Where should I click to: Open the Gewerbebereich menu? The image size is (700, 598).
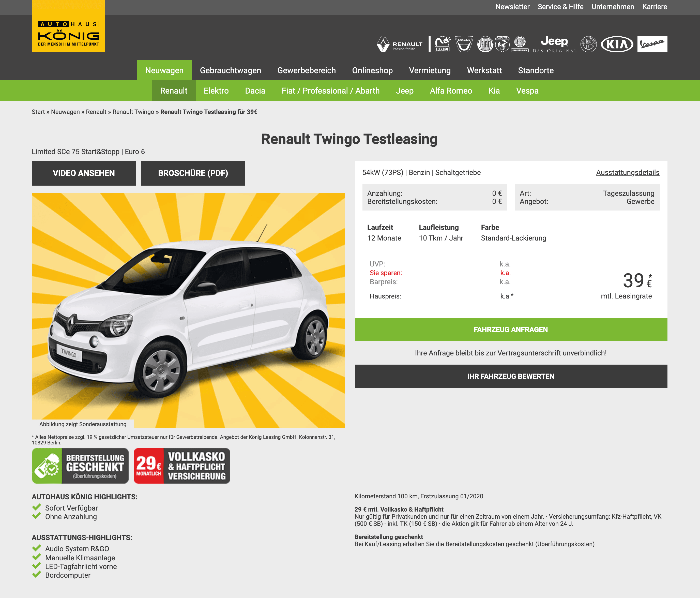pos(307,70)
